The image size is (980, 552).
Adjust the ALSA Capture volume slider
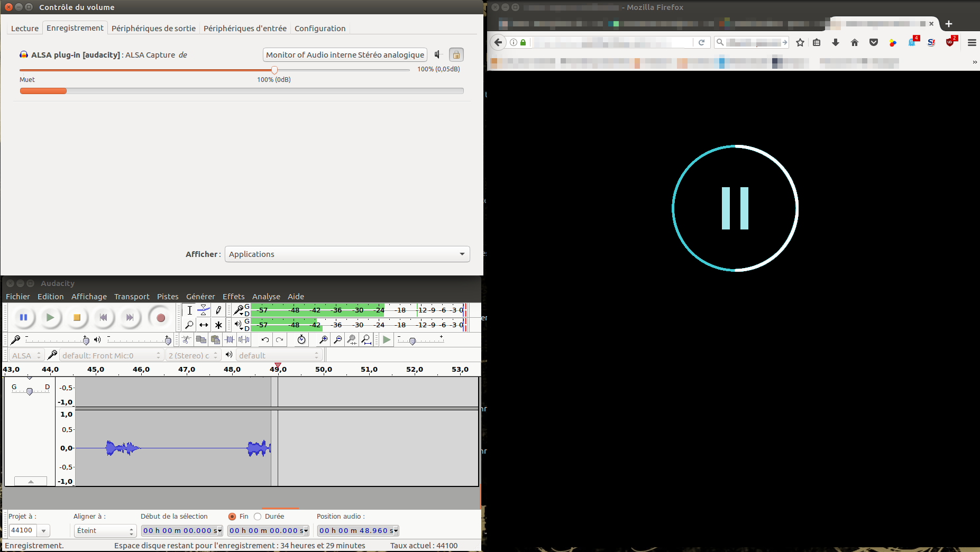274,70
